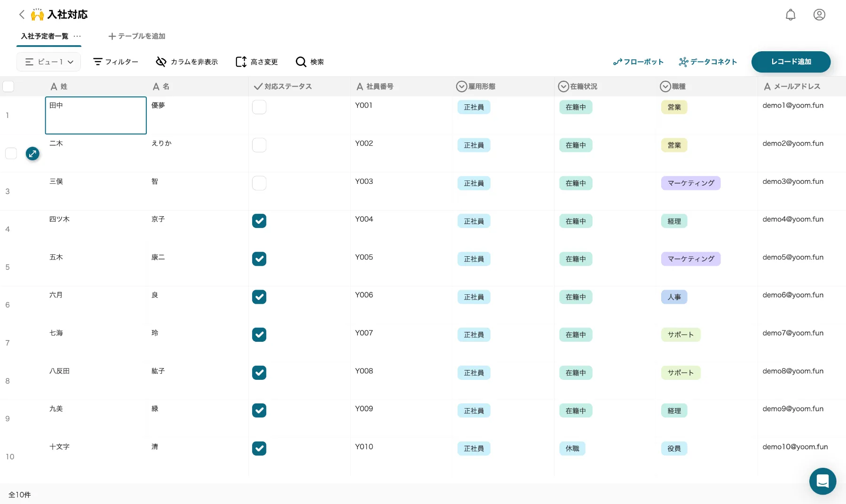
Task: Click the notification bell icon
Action: click(791, 15)
